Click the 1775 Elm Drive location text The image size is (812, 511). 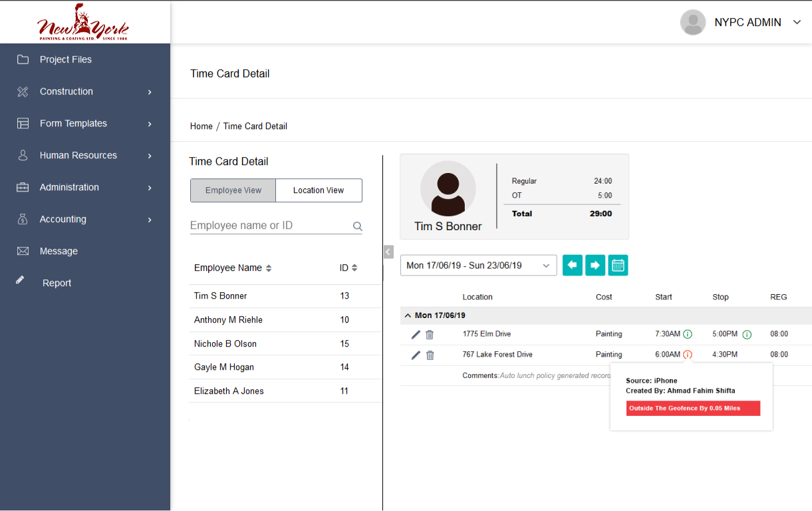pyautogui.click(x=487, y=334)
